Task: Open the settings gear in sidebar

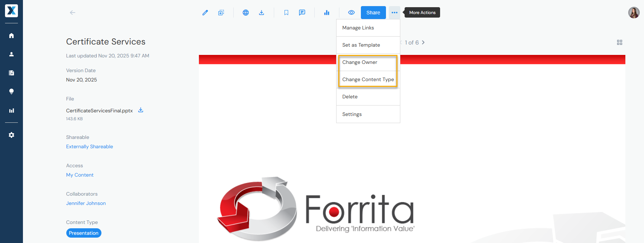Action: tap(11, 135)
